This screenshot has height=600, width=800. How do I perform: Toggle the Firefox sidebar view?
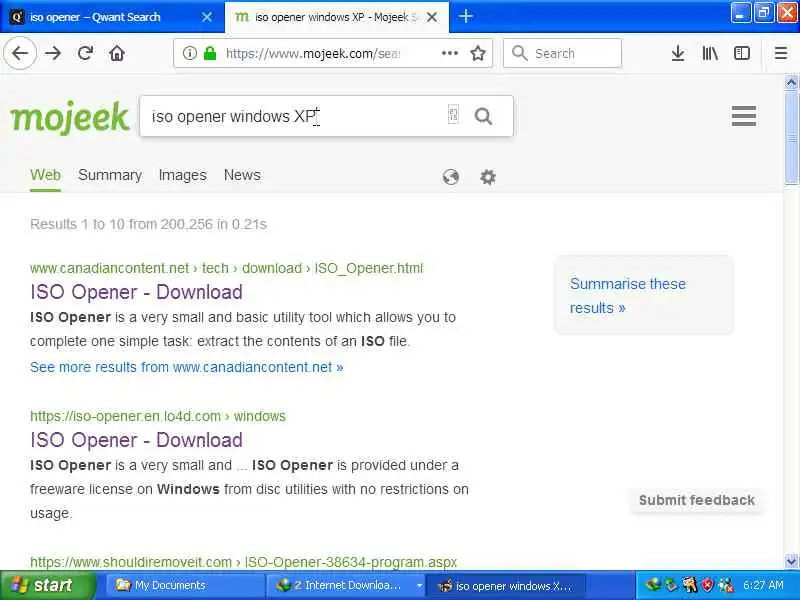point(742,53)
